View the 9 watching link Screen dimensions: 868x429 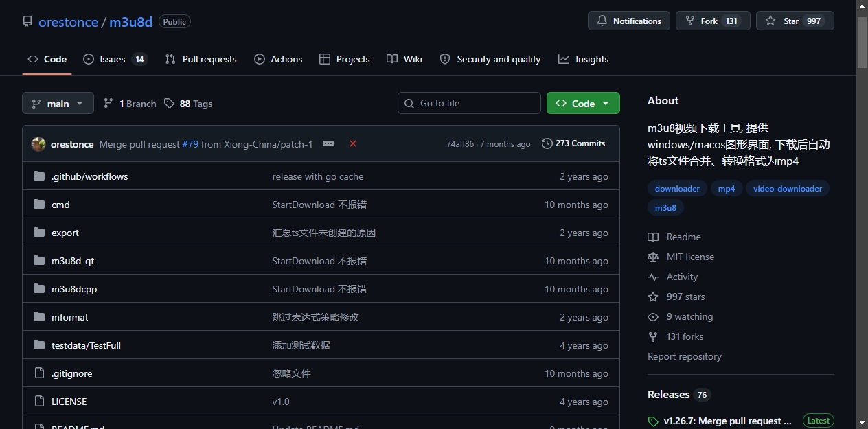[x=681, y=316]
